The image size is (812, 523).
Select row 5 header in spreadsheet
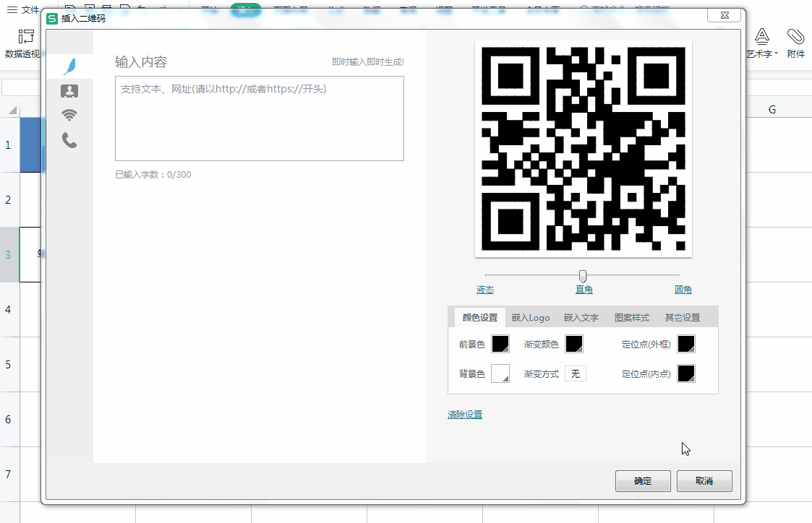pos(9,364)
